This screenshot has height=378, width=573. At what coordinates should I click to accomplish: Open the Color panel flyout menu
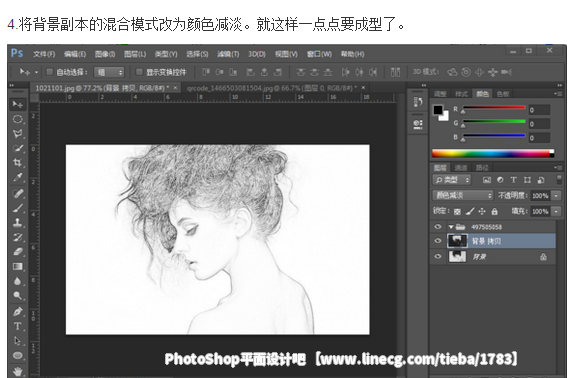(x=558, y=94)
